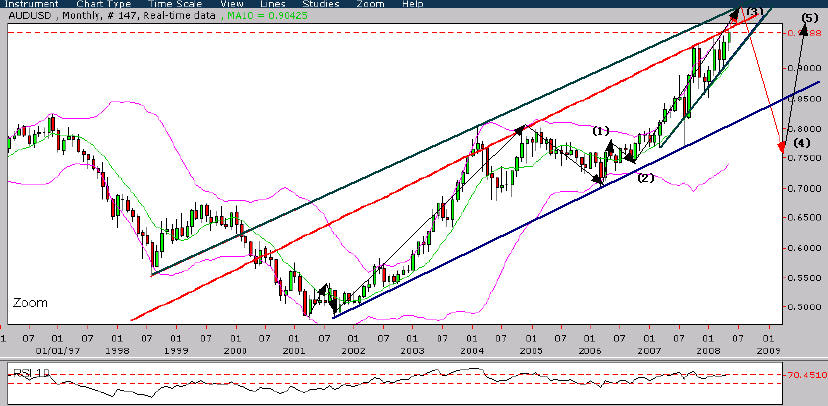This screenshot has width=828, height=406.
Task: Click the RSI 10 indicator label
Action: coord(31,373)
